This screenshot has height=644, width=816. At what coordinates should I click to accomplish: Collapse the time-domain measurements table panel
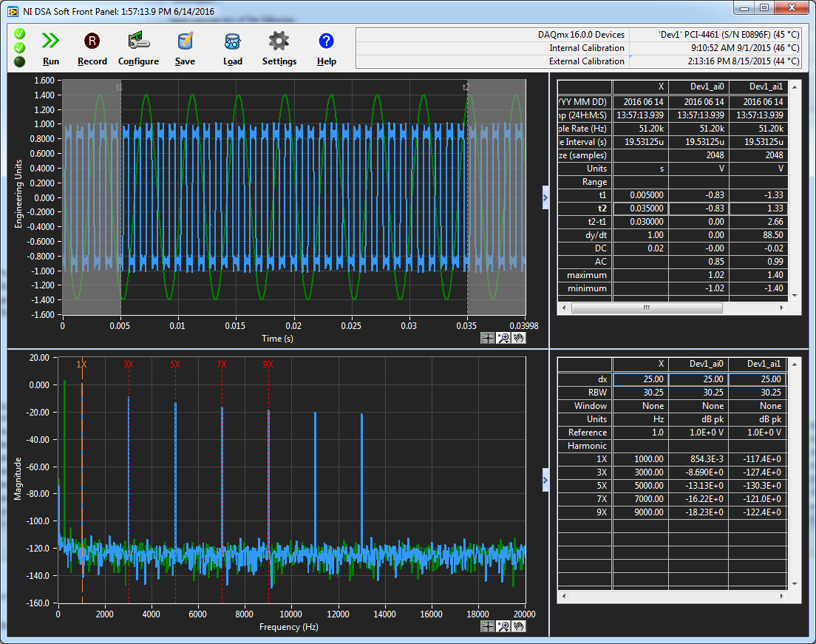click(x=545, y=197)
